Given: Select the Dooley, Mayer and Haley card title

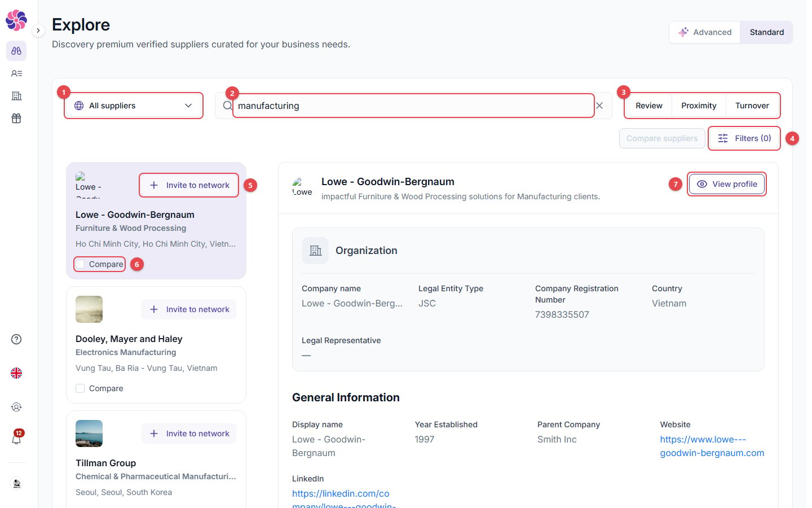Looking at the screenshot, I should [x=129, y=339].
